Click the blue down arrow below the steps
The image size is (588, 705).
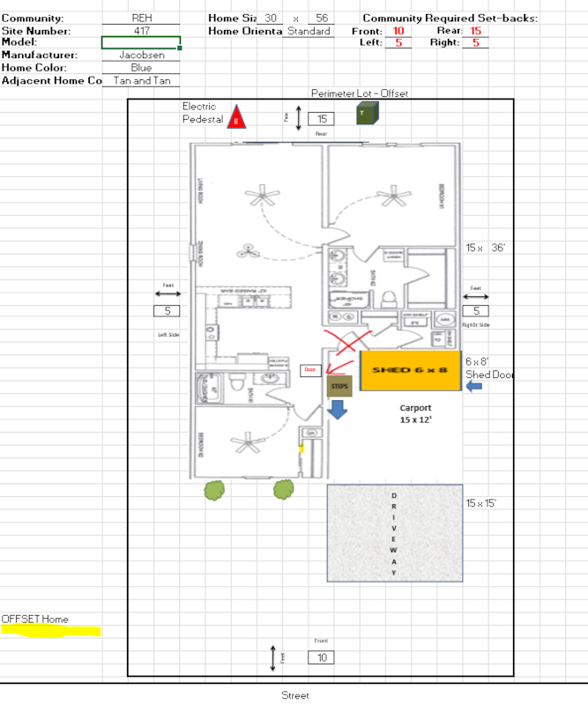338,408
